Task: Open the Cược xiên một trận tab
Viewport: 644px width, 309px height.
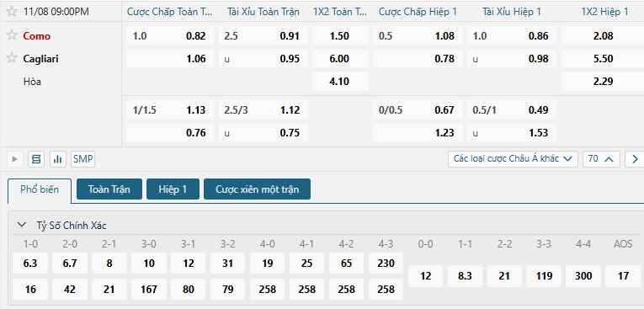Action: point(257,189)
